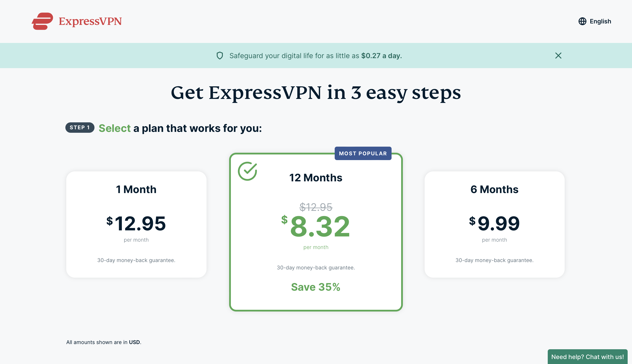Click the globe icon next to English
Viewport: 632px width, 364px height.
point(582,21)
